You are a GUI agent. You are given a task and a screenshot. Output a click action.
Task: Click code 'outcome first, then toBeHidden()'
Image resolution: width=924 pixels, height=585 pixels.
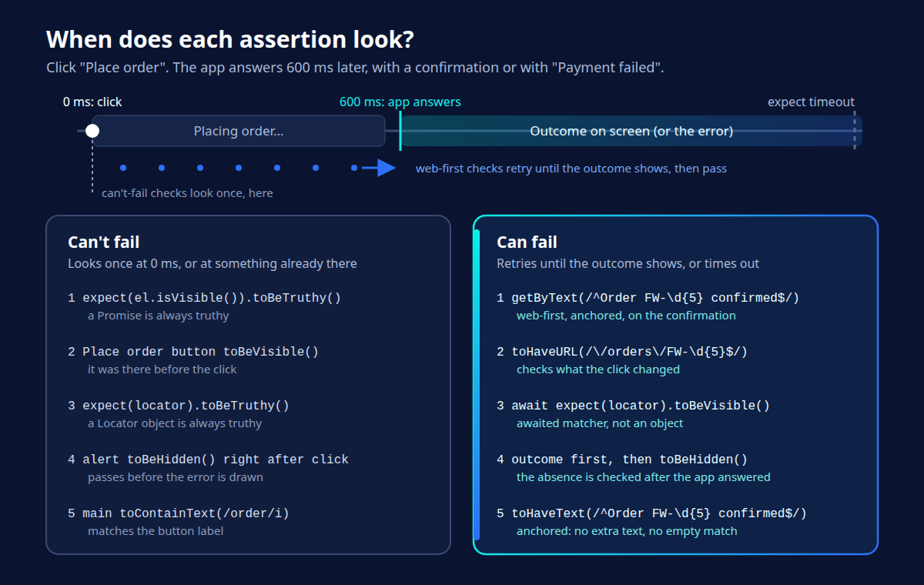coord(630,460)
